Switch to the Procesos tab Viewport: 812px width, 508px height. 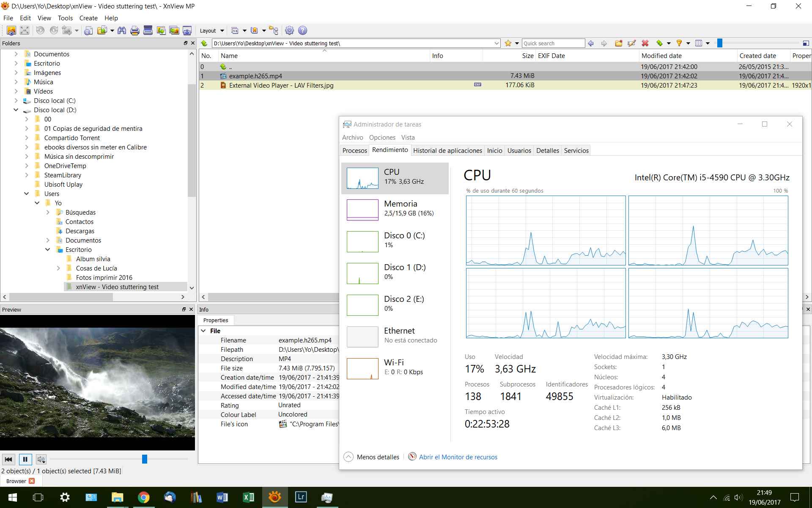click(354, 151)
